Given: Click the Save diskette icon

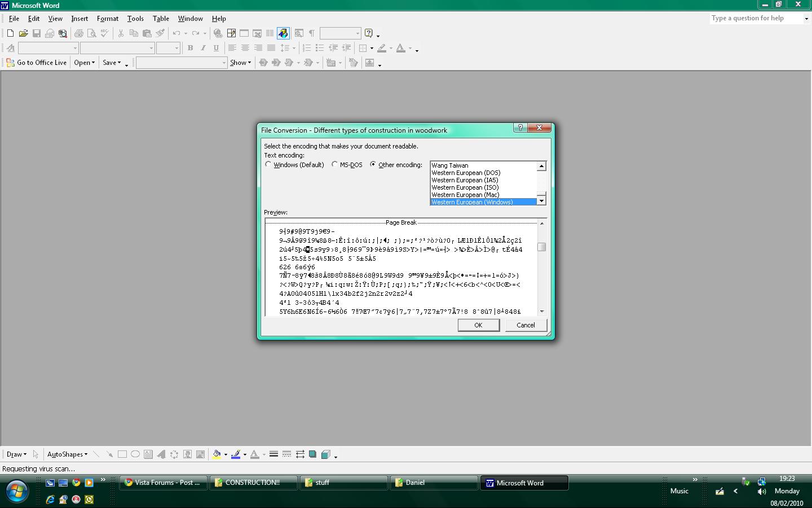Looking at the screenshot, I should click(36, 33).
